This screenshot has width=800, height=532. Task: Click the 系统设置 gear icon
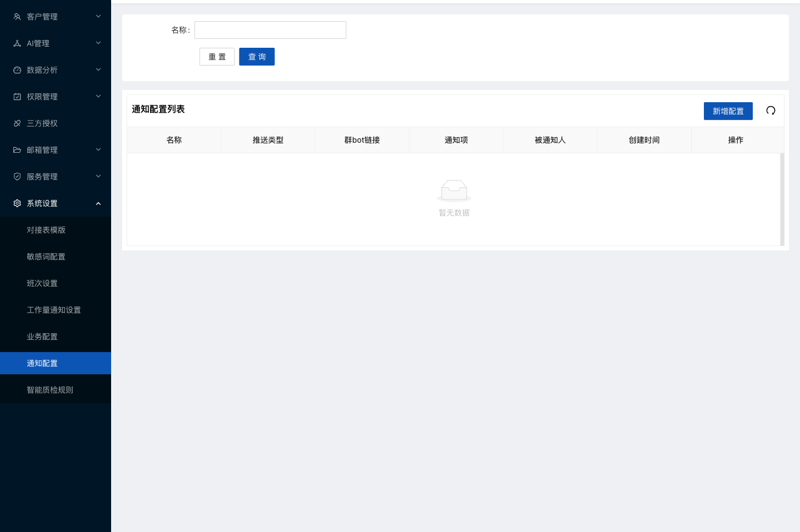point(17,203)
